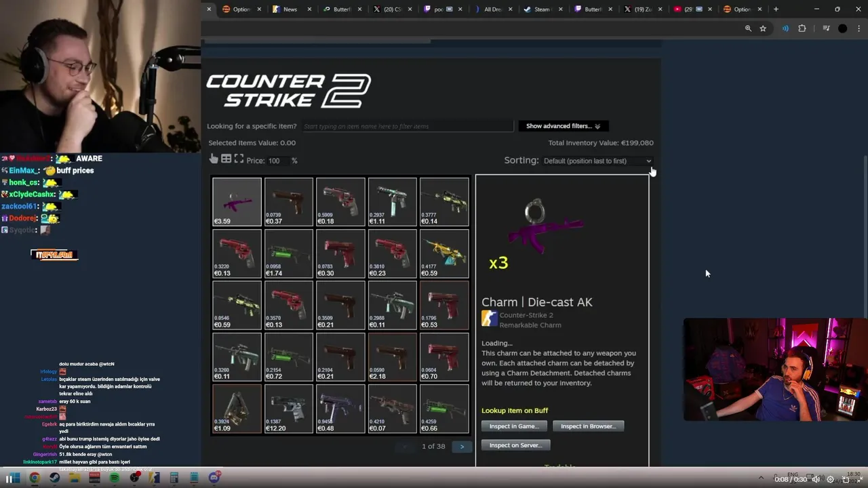
Task: Select the €3.59 Die-cast AK charm item
Action: coord(237,202)
